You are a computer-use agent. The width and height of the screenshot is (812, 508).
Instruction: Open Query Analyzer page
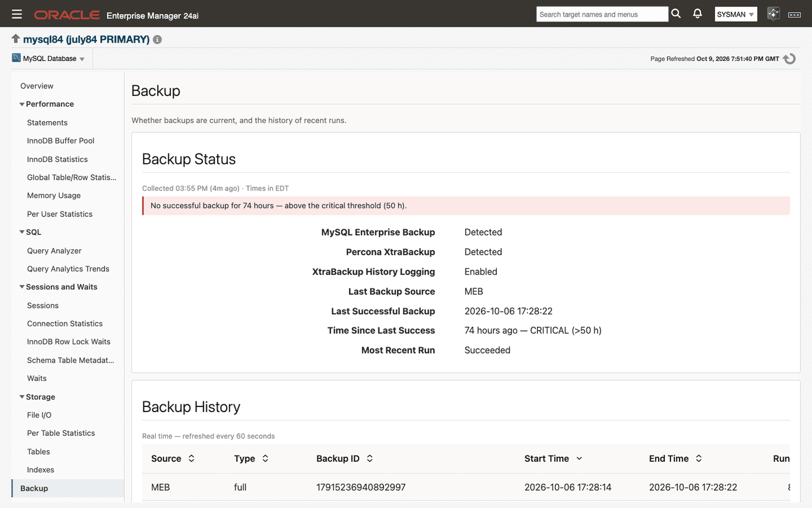click(54, 250)
